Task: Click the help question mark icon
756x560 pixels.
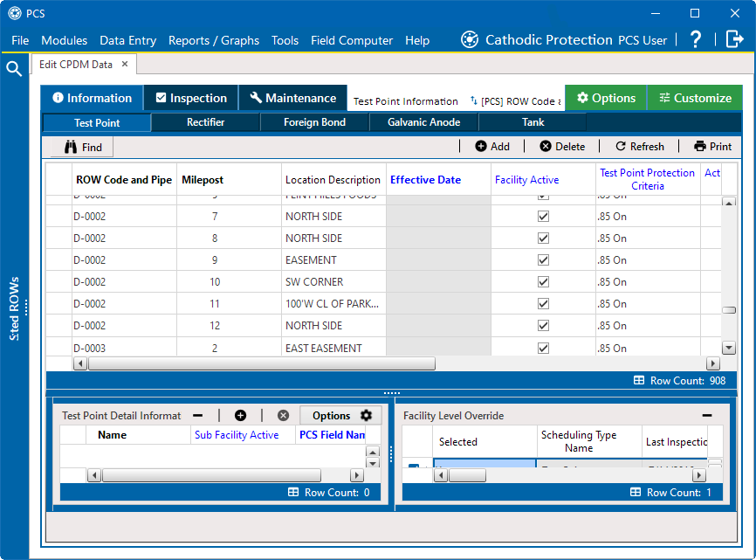Action: 696,39
